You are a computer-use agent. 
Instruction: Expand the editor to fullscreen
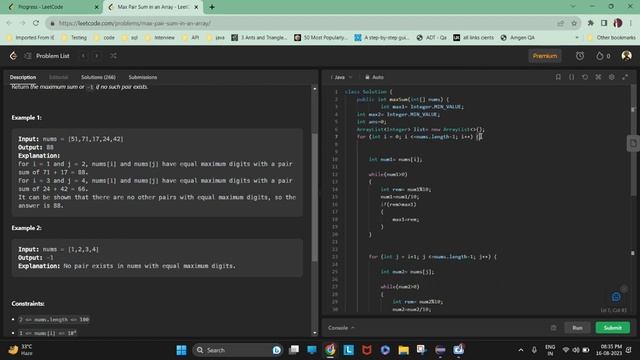[x=625, y=77]
